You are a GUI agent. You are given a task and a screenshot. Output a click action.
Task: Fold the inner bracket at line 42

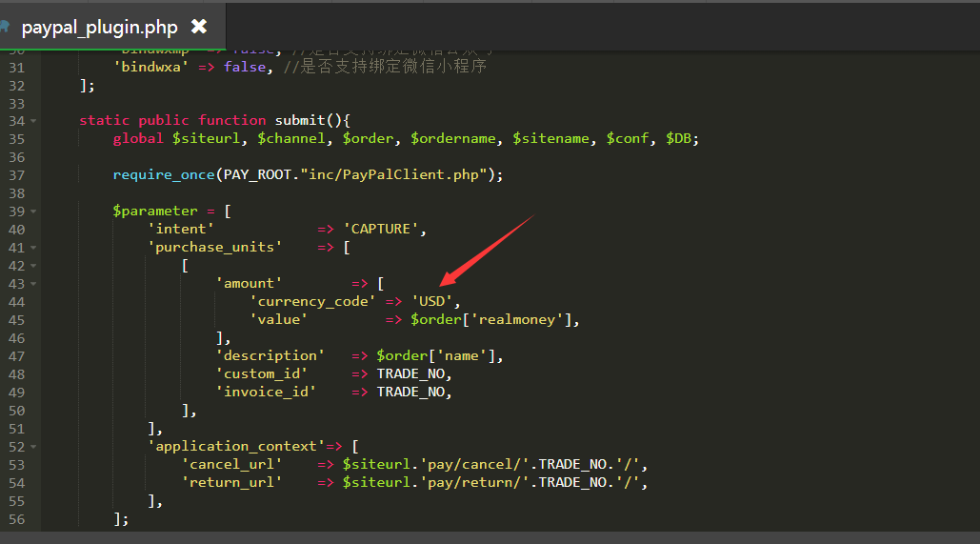[x=33, y=266]
